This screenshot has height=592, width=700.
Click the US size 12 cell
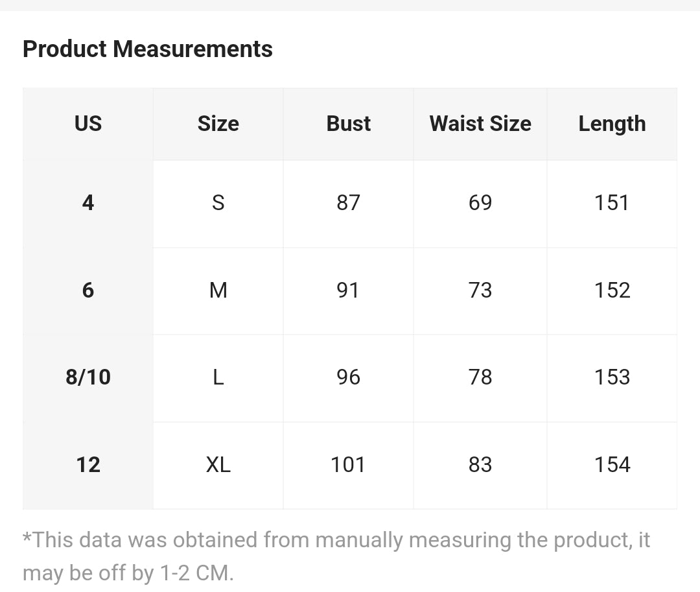click(x=88, y=465)
